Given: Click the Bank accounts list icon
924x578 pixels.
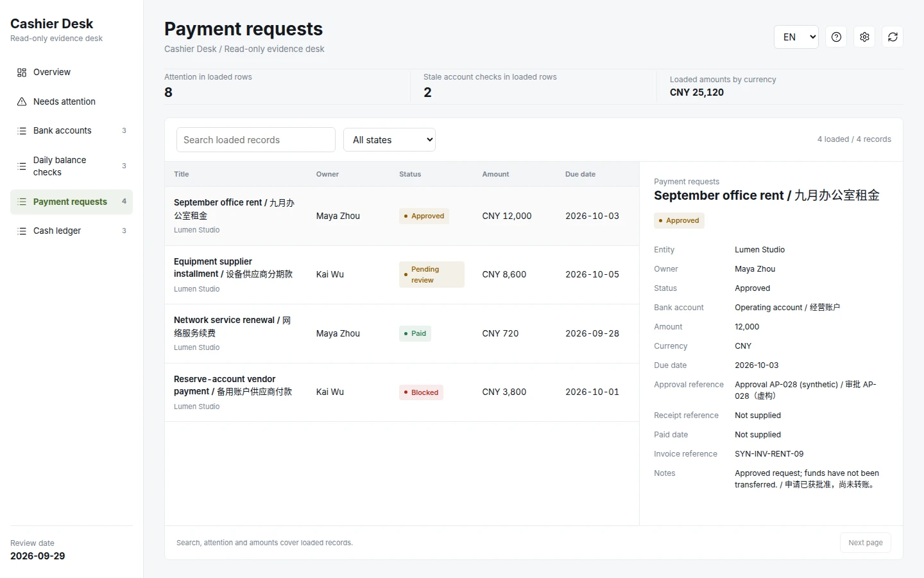Looking at the screenshot, I should (x=22, y=131).
